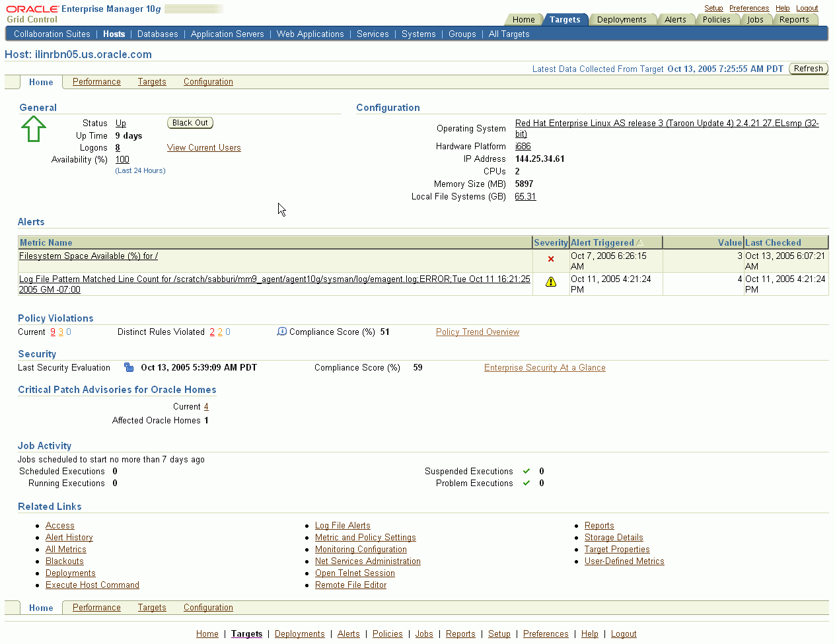This screenshot has width=835, height=644.
Task: Click the yellow warning icon for Log File alert
Action: pos(550,282)
